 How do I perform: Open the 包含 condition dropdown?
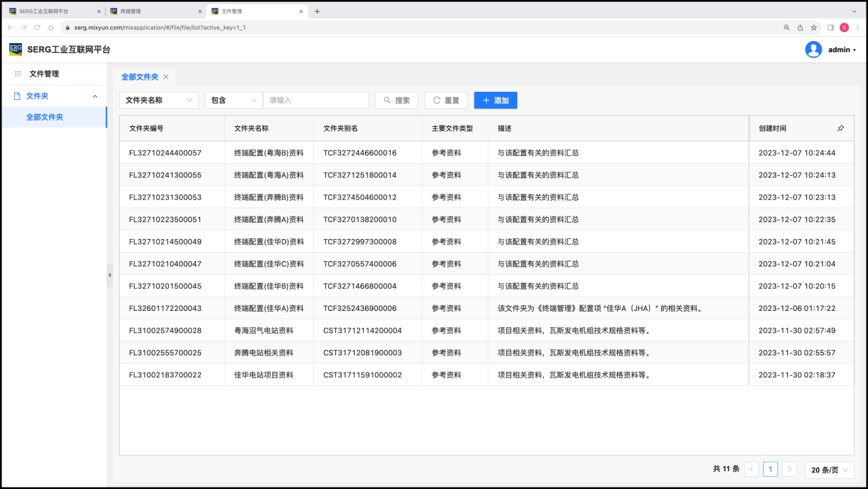[234, 100]
